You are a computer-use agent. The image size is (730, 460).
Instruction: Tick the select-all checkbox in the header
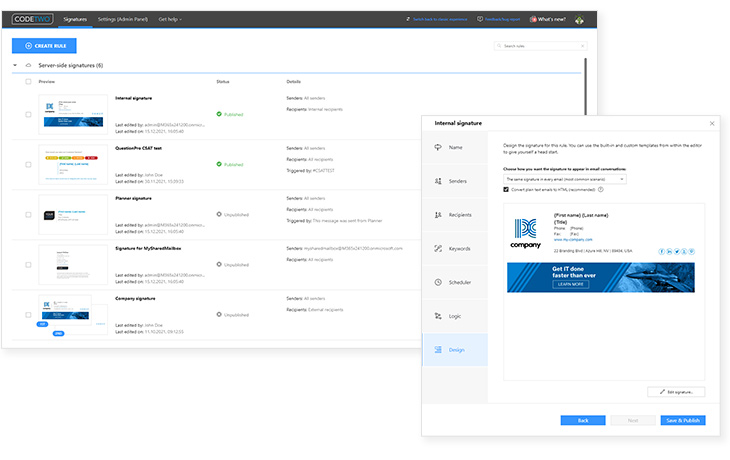[28, 81]
